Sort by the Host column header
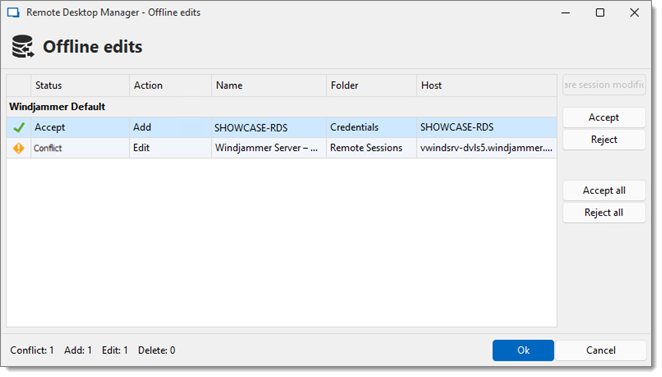662x377 pixels. coord(486,85)
